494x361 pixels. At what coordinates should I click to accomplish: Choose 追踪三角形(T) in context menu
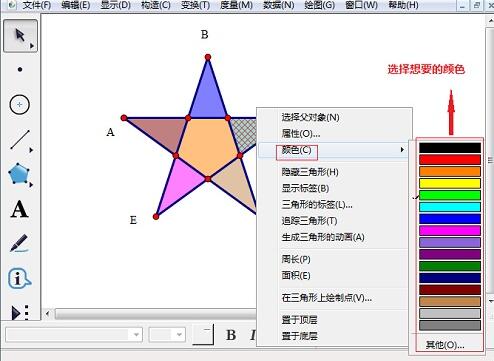pos(334,221)
